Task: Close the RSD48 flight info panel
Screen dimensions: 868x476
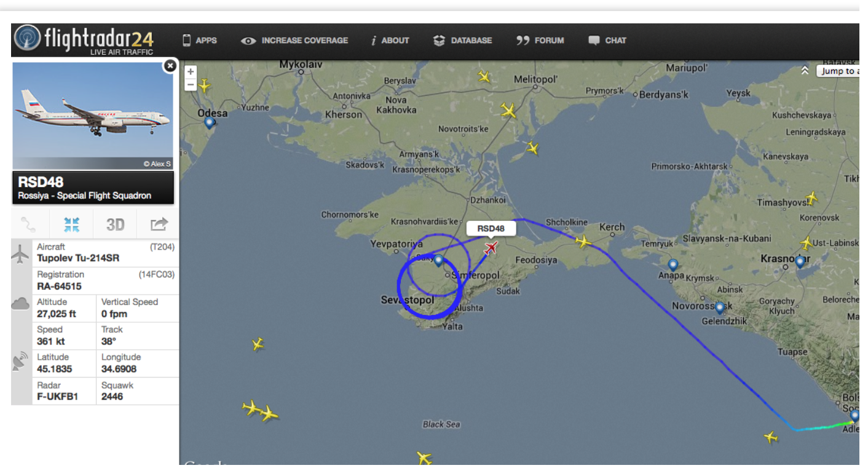Action: [x=170, y=66]
